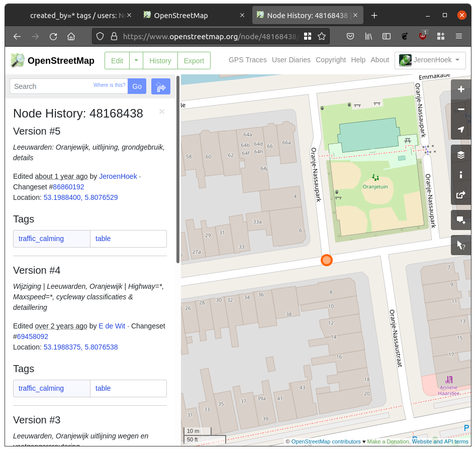476x451 pixels.
Task: Click the directions arrow button
Action: click(161, 86)
